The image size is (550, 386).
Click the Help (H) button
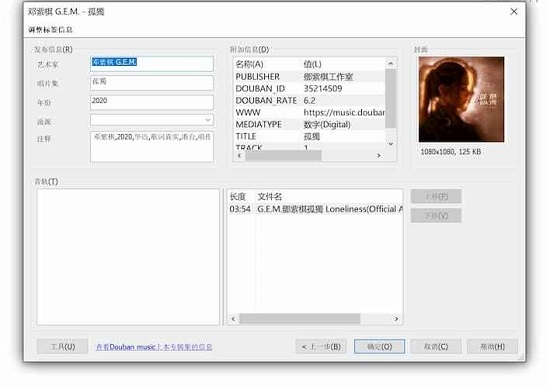[492, 347]
